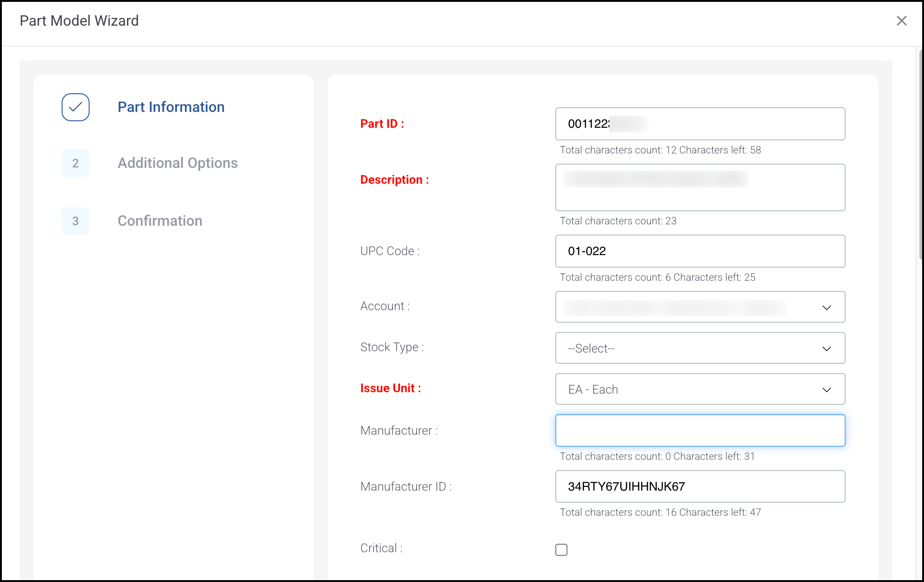This screenshot has width=924, height=582.
Task: Click the Account chevron arrow
Action: pos(826,308)
